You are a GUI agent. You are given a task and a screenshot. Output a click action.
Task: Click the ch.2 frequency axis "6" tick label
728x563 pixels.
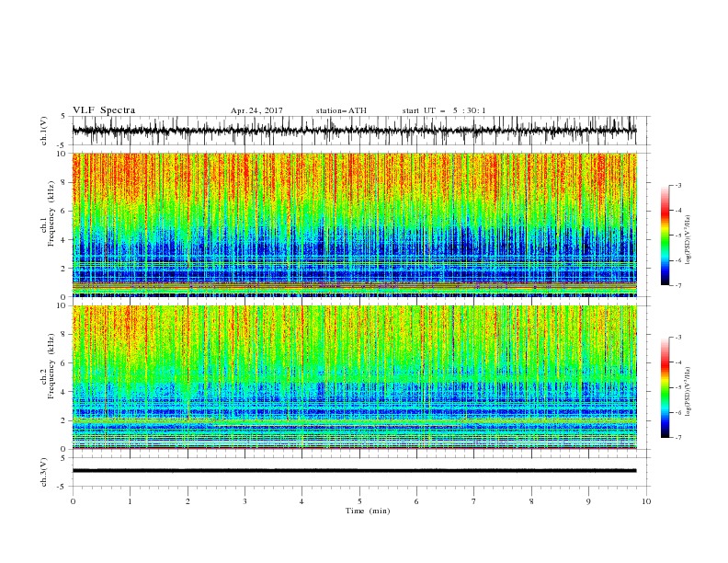[63, 363]
